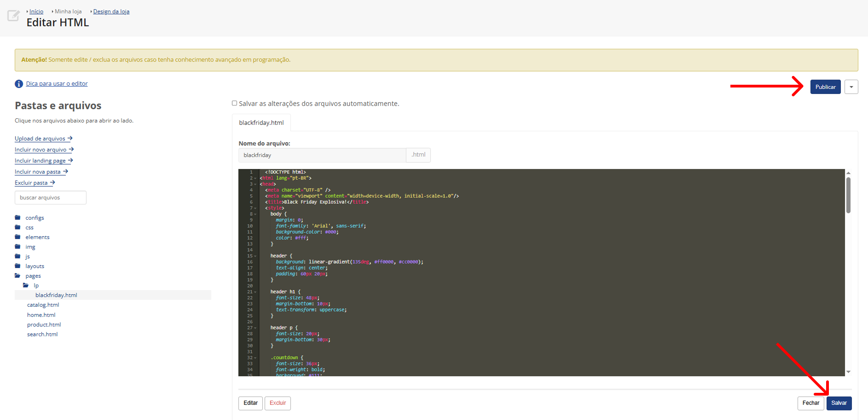Open home.html in file tree

tap(41, 315)
